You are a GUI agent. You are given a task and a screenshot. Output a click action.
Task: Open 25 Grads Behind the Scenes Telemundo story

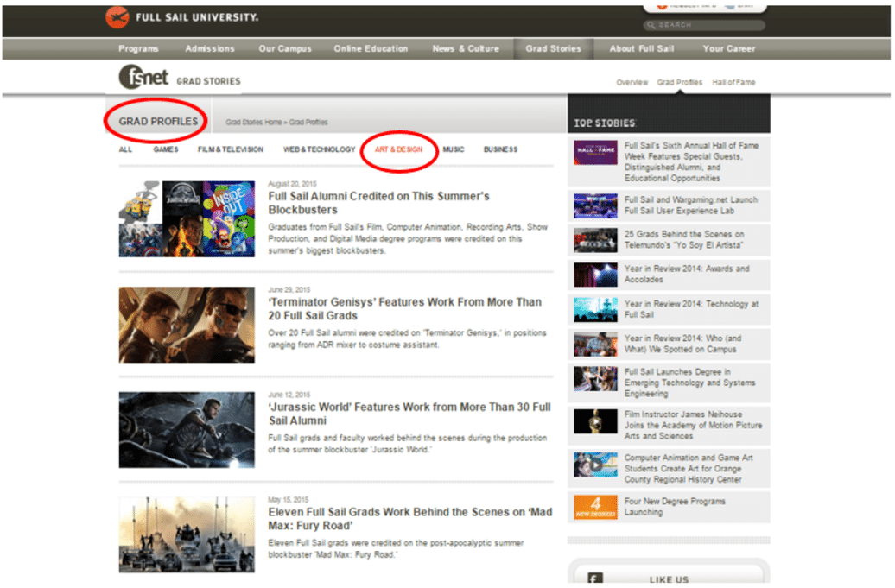(x=684, y=239)
